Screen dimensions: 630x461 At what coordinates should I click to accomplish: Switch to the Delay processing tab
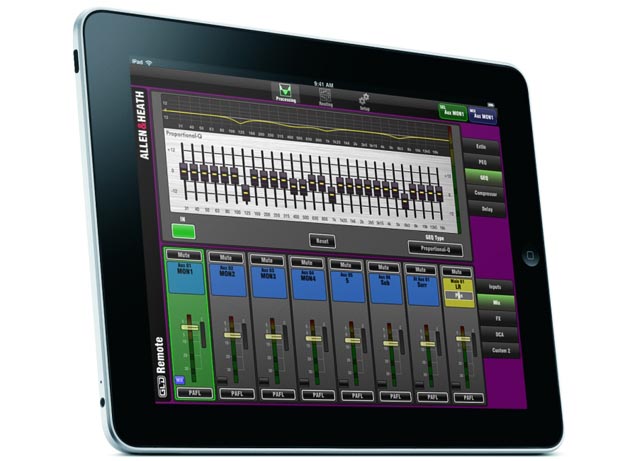(x=487, y=209)
